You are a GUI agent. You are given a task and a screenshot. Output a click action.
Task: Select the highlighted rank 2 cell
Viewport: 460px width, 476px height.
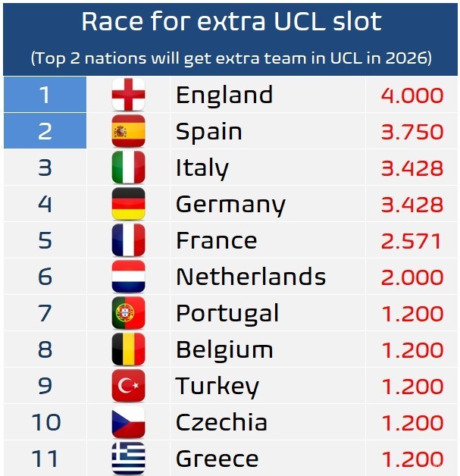(x=45, y=132)
